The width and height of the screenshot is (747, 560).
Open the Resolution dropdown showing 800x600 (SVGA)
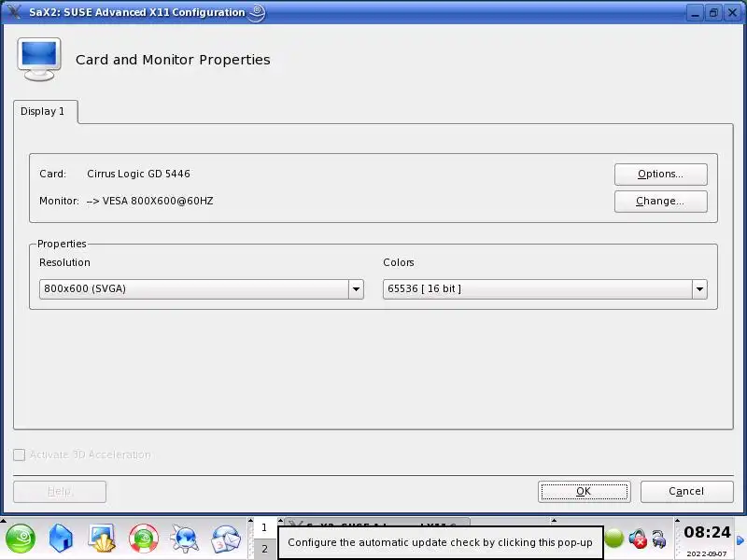click(202, 289)
